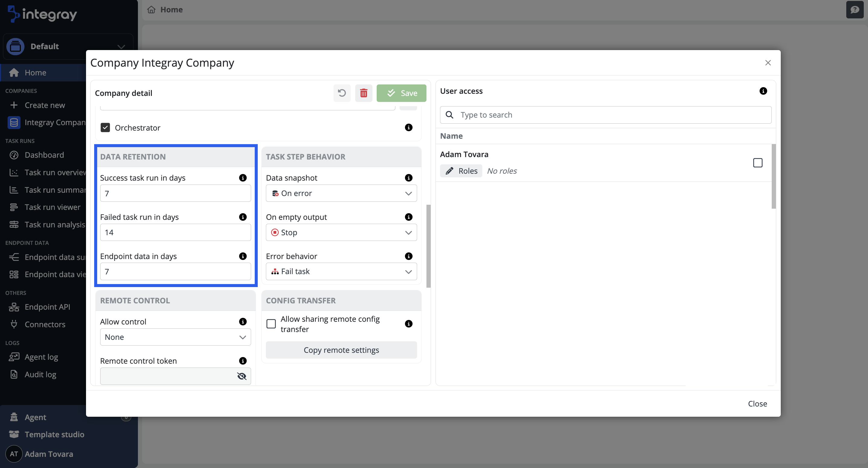868x468 pixels.
Task: Uncheck the Orchestrator checkbox
Action: click(105, 128)
